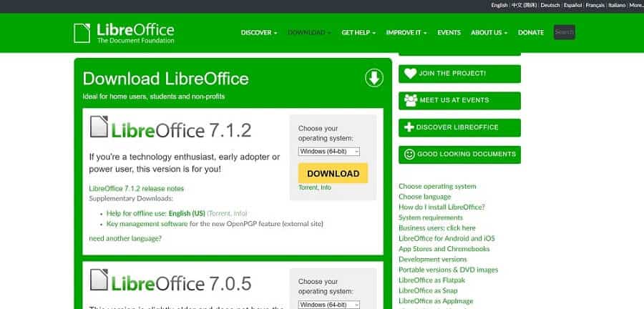644x309 pixels.
Task: Open the LibreOffice as Snap link
Action: pos(428,290)
